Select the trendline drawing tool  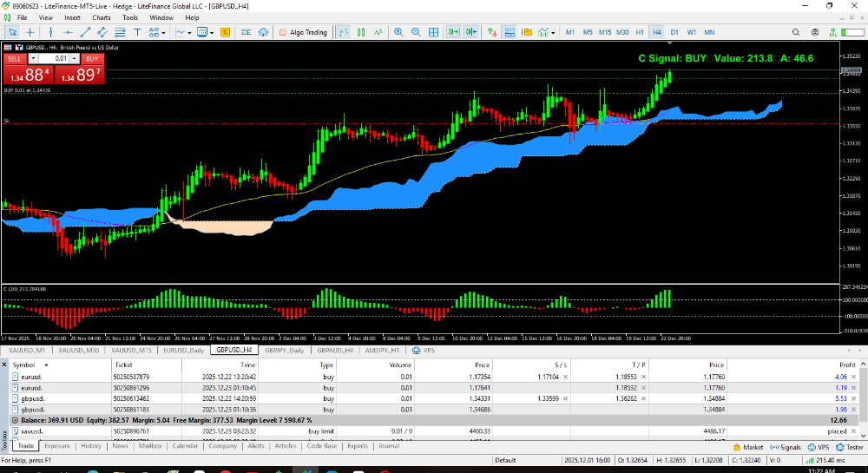tap(86, 32)
